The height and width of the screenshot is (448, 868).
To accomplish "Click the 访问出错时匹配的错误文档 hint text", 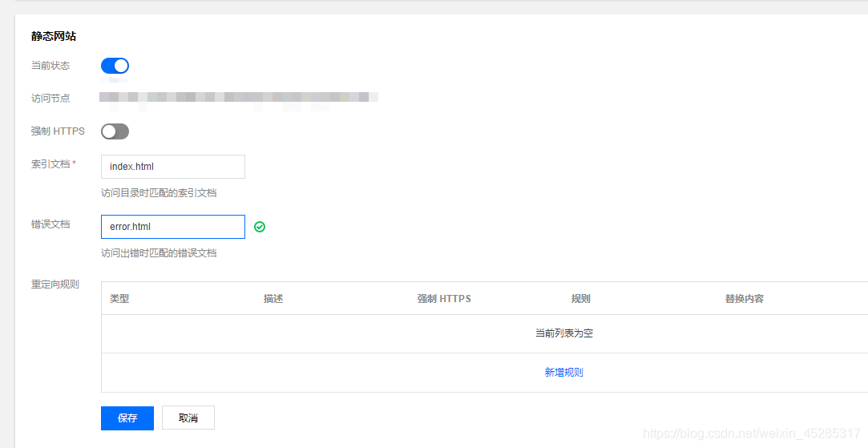I will point(159,253).
